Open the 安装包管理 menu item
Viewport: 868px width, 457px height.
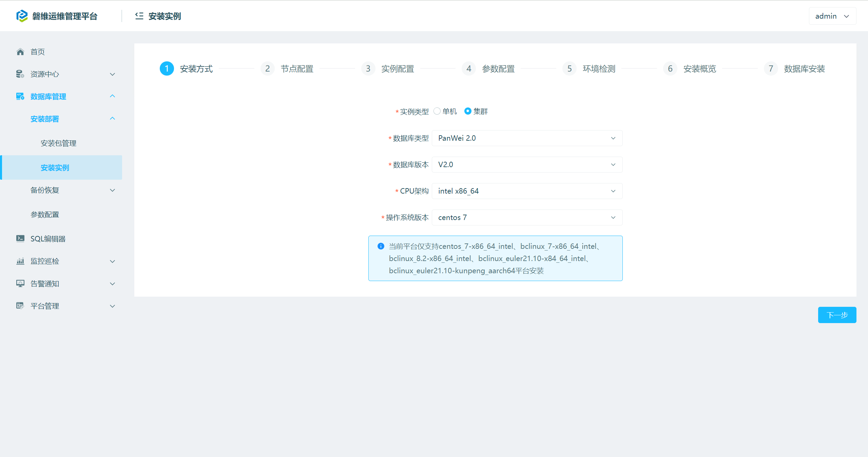(58, 143)
